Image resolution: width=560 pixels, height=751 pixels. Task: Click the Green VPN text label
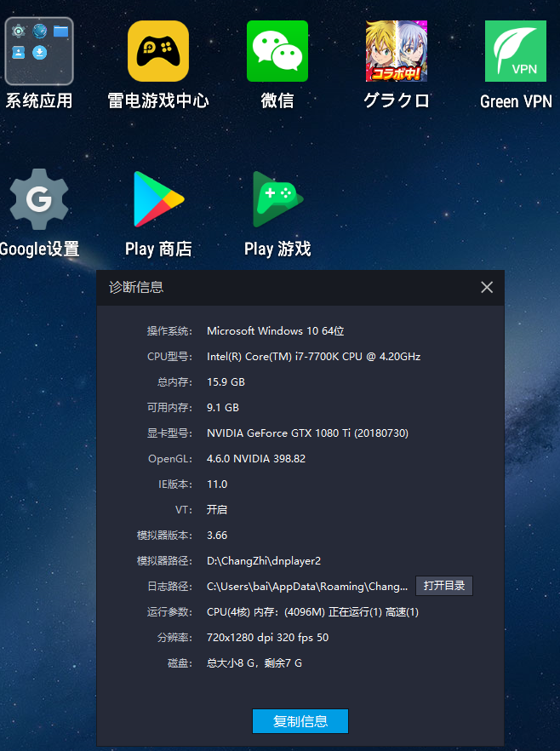[516, 101]
